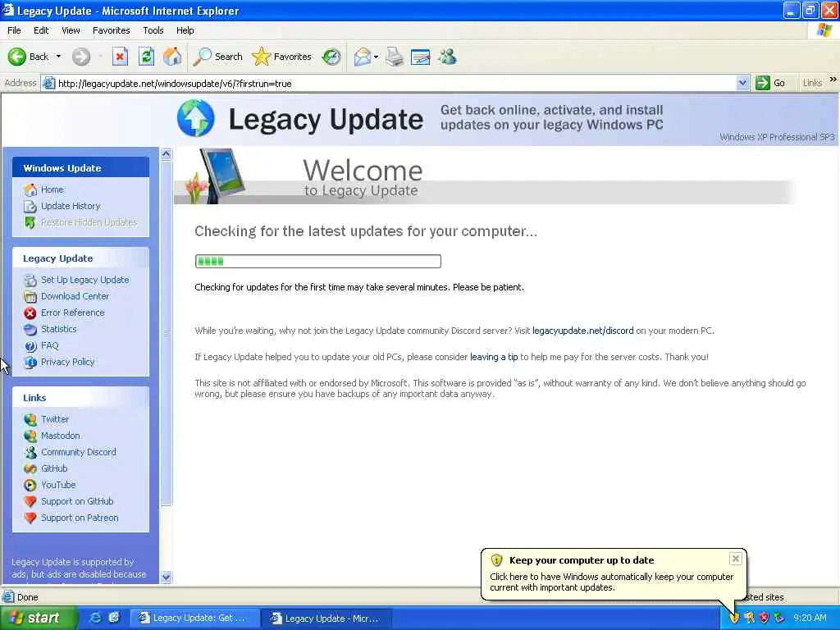Stop page loading with the Stop icon
The width and height of the screenshot is (840, 630).
pos(120,57)
